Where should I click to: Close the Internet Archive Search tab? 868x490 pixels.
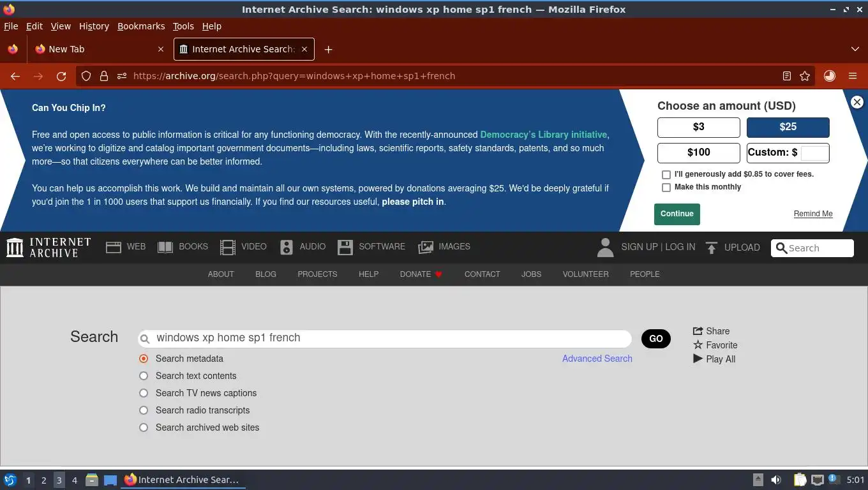[x=304, y=49]
